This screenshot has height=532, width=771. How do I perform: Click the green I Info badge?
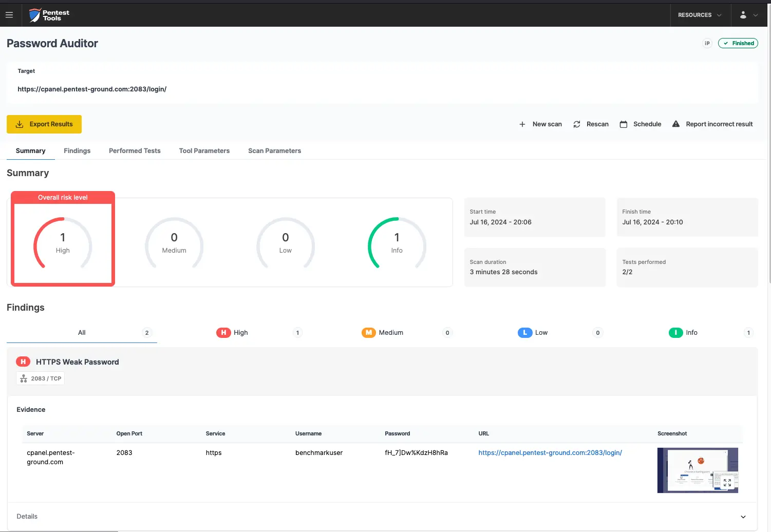[x=676, y=333]
